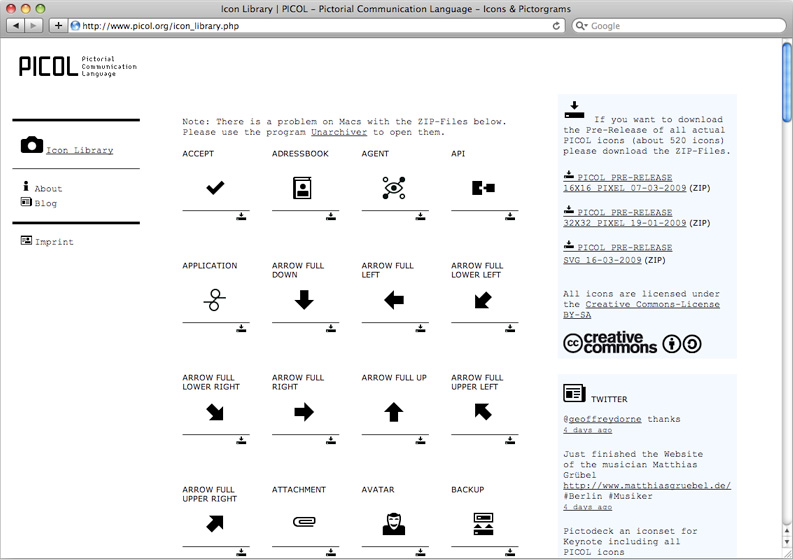Click the Arrow Full Lower Right icon
The width and height of the screenshot is (793, 559).
(x=215, y=412)
